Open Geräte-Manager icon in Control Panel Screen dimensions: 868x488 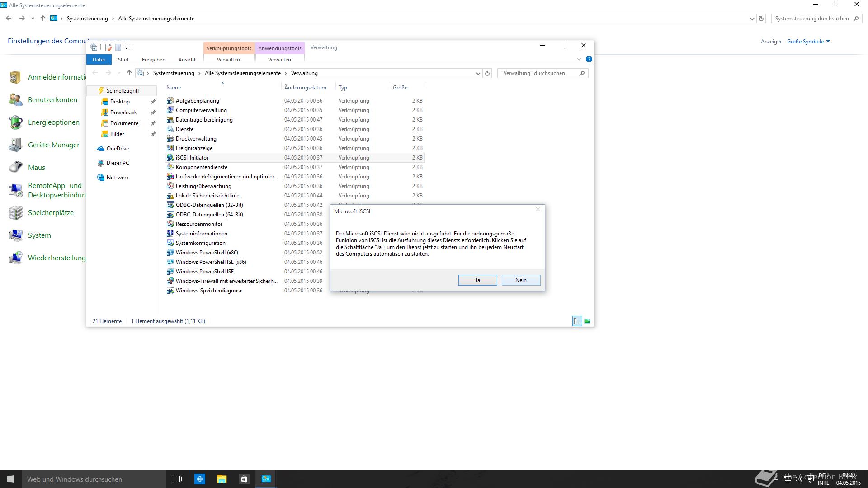pos(15,145)
